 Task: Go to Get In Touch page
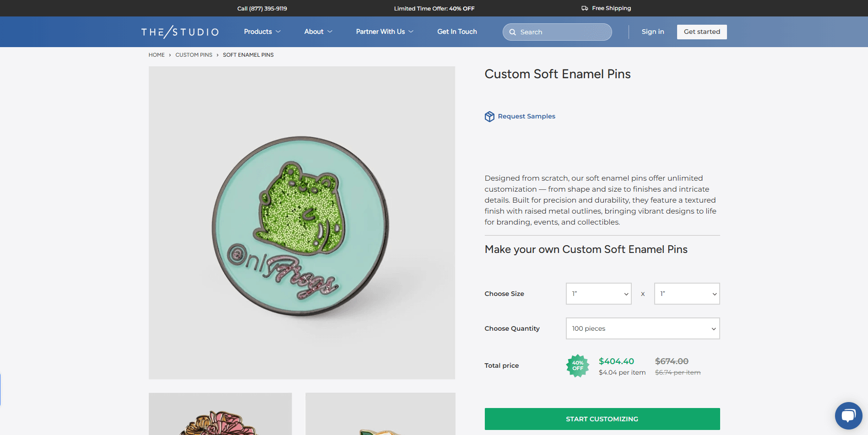pyautogui.click(x=457, y=32)
